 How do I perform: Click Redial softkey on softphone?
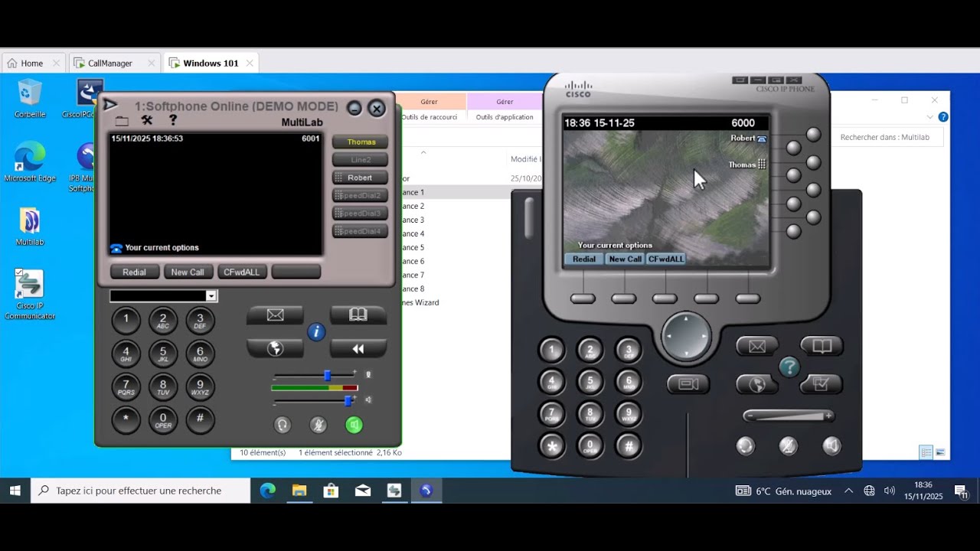coord(134,272)
